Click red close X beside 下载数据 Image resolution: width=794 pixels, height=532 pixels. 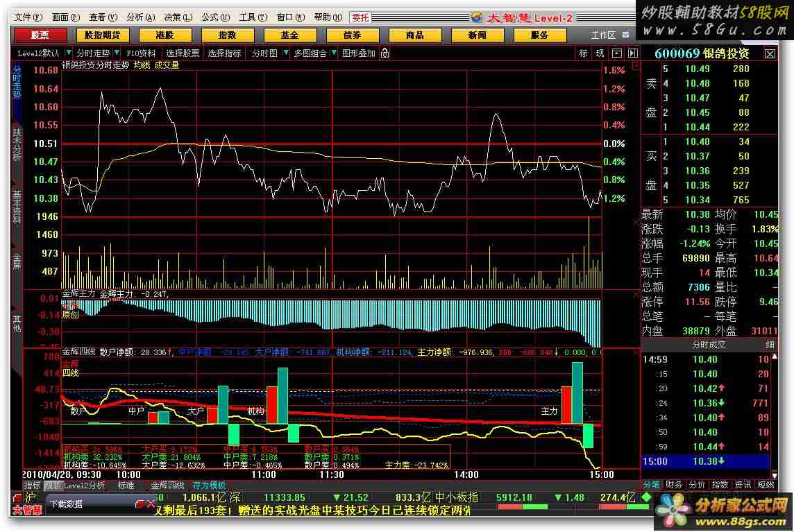(x=151, y=504)
